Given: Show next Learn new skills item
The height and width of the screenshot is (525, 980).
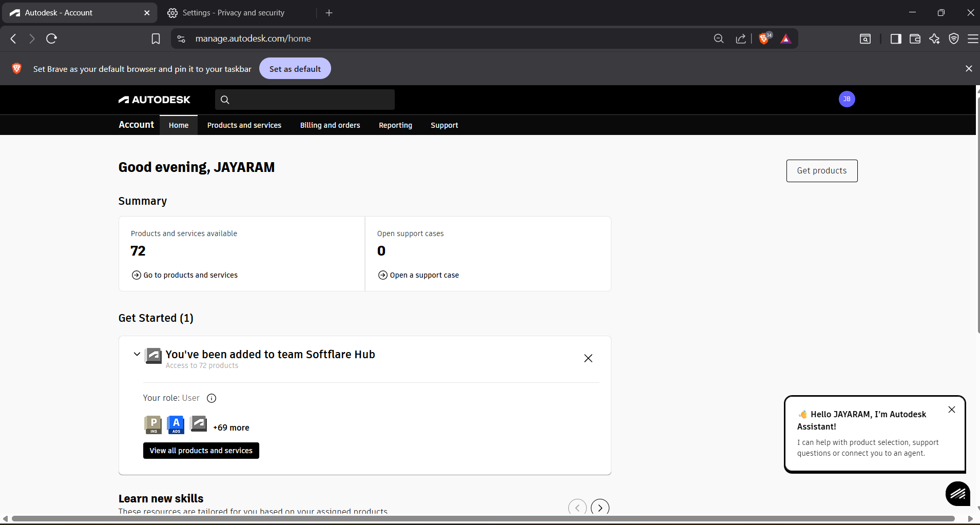Looking at the screenshot, I should click(x=600, y=508).
